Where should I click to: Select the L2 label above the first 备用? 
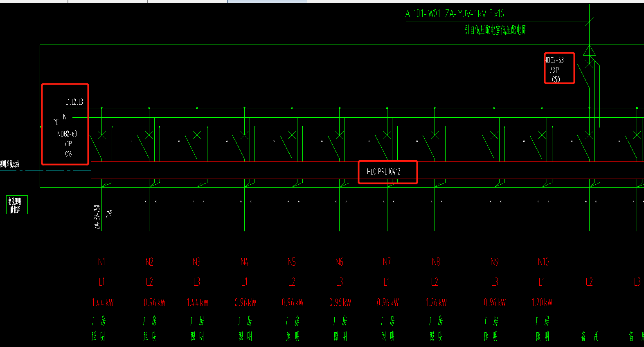pyautogui.click(x=589, y=282)
